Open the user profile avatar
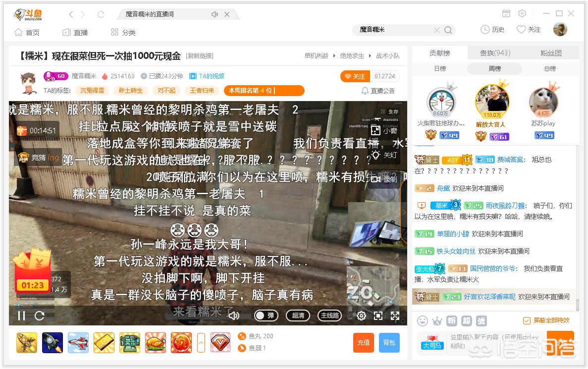 560,29
